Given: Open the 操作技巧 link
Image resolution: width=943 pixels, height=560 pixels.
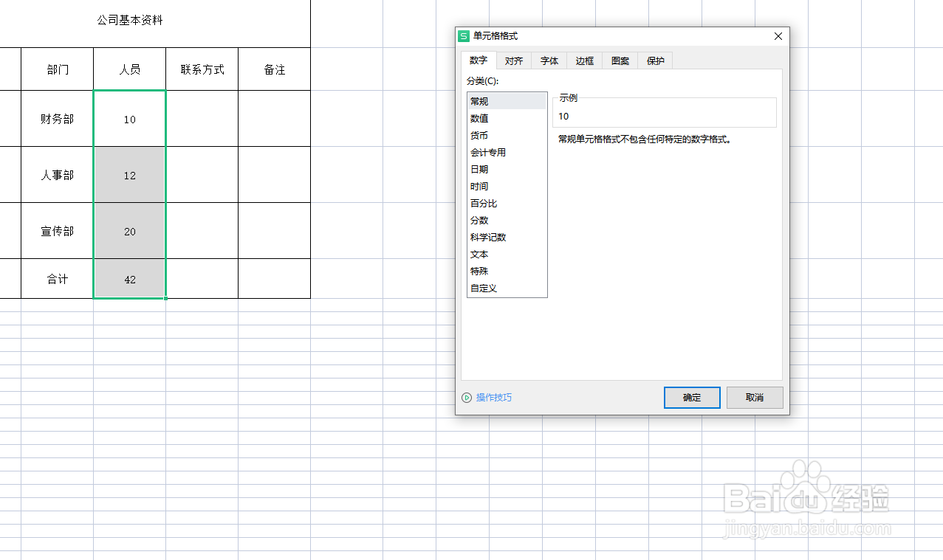Looking at the screenshot, I should point(494,398).
